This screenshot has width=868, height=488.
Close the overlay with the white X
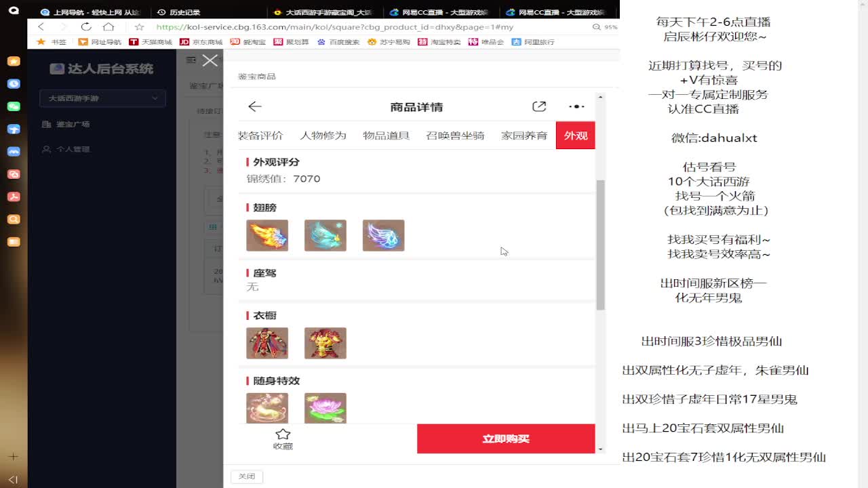(210, 60)
